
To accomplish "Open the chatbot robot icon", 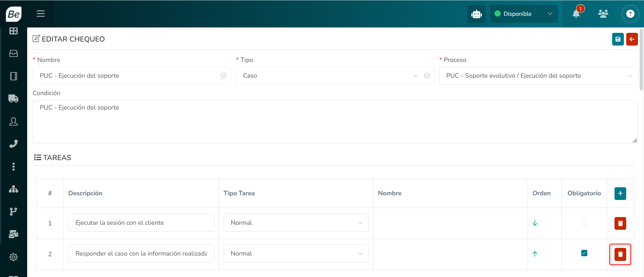I will tap(477, 14).
